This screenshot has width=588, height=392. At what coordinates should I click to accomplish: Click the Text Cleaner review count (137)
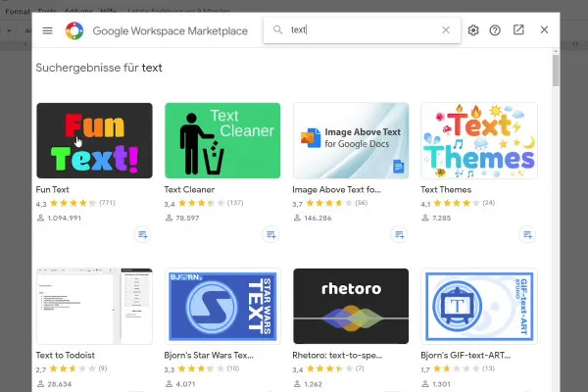pos(235,203)
